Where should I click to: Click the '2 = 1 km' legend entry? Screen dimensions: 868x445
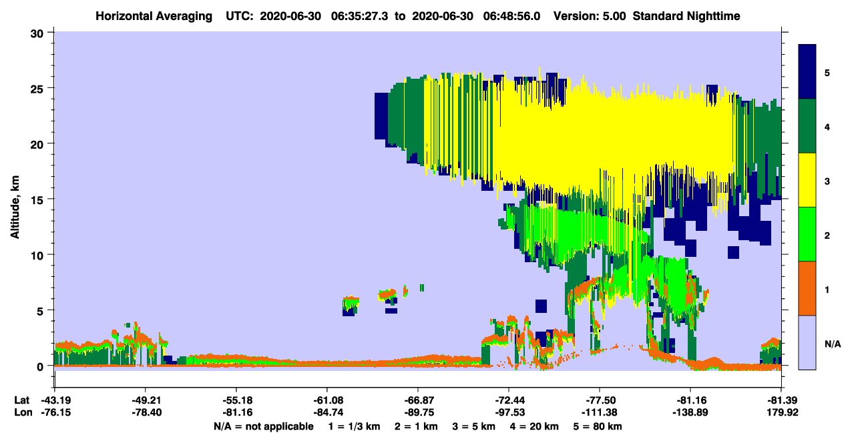[417, 426]
